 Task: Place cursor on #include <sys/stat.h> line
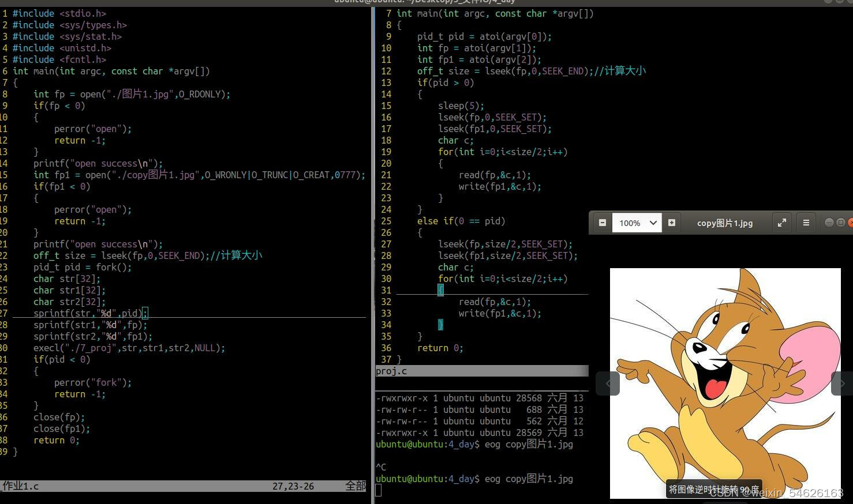coord(67,36)
